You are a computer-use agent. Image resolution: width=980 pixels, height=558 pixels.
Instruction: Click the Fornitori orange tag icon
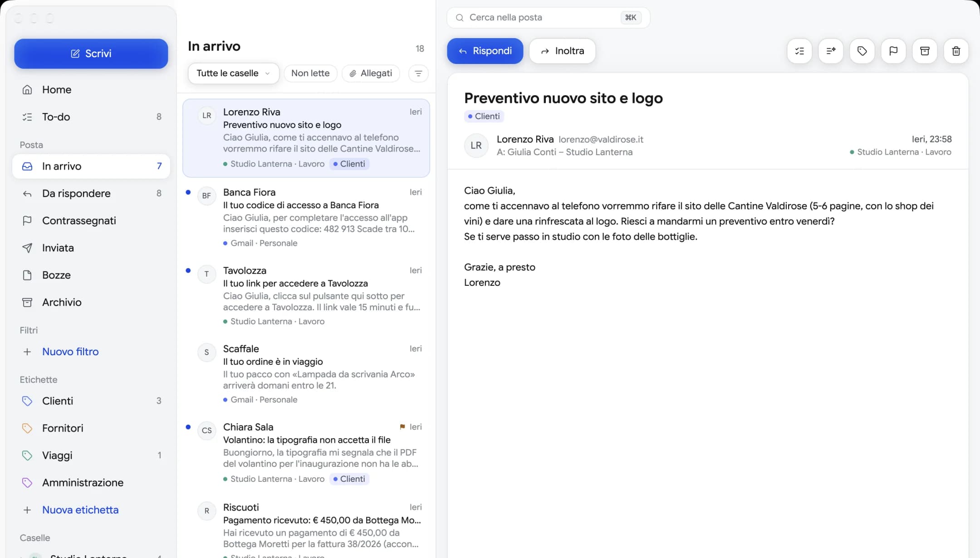[27, 428]
